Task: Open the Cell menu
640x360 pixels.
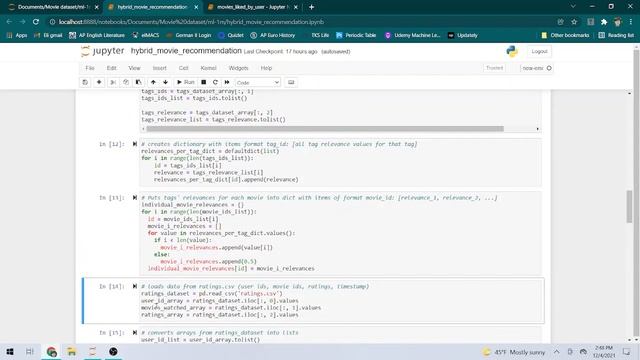Action: tap(184, 68)
